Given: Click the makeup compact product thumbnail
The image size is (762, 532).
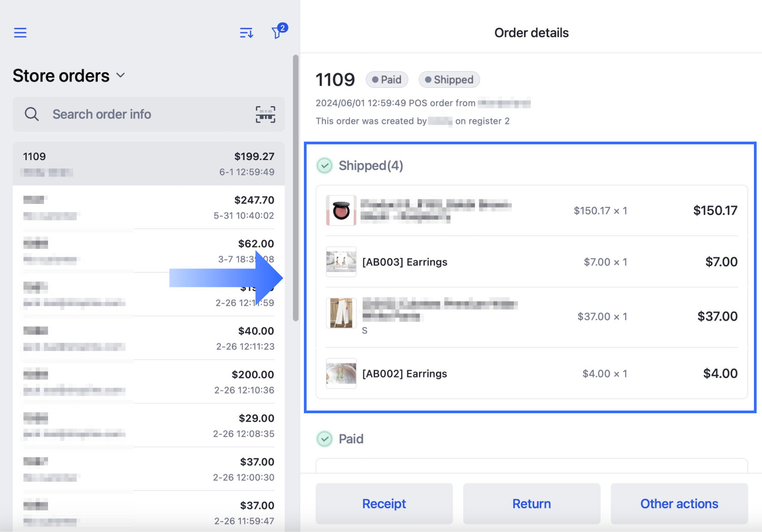Looking at the screenshot, I should [x=341, y=210].
